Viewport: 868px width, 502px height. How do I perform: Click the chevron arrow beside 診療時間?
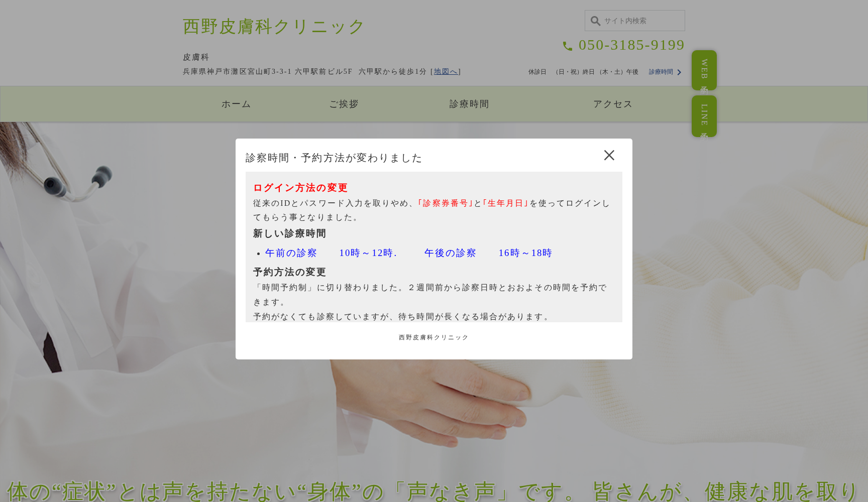coord(680,72)
